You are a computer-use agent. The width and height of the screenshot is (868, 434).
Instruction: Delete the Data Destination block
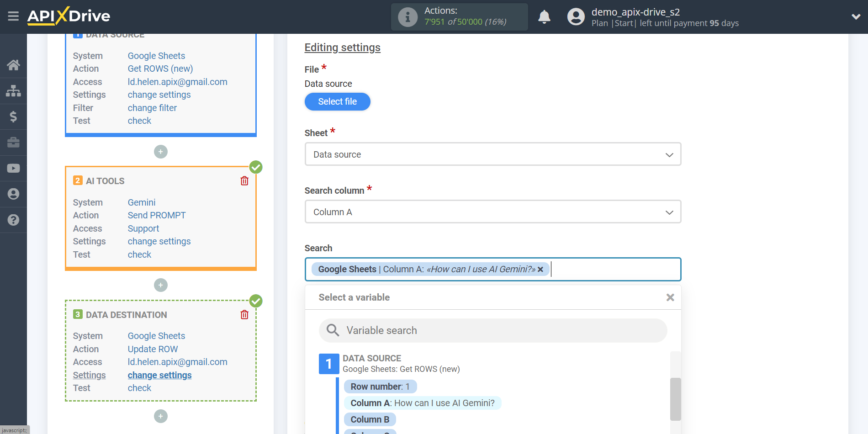pyautogui.click(x=244, y=315)
